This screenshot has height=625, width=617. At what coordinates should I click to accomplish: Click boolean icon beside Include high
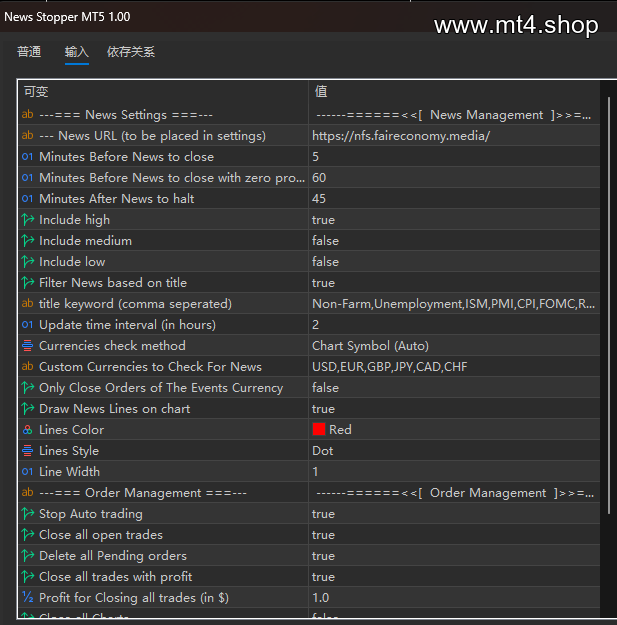tap(28, 220)
